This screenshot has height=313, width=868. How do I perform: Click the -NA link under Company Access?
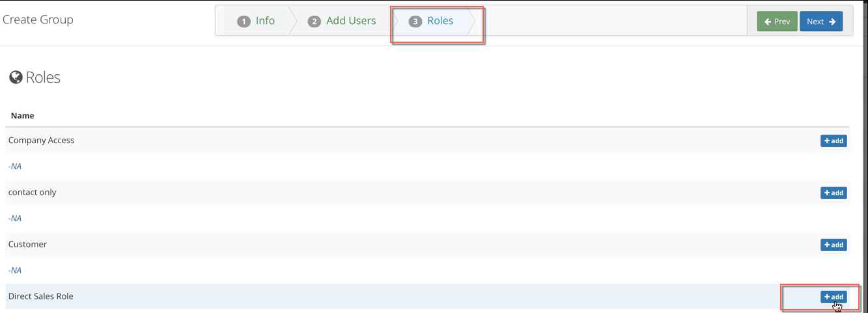point(15,166)
